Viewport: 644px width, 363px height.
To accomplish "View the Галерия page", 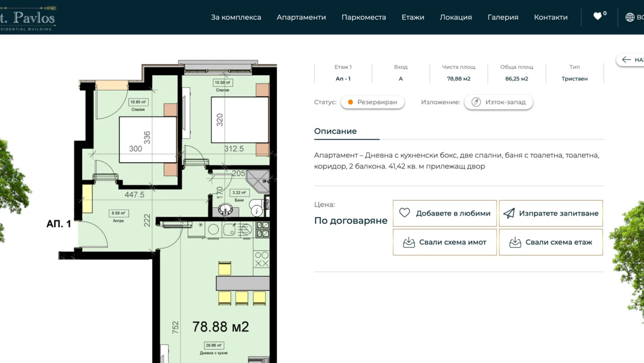I will [503, 17].
